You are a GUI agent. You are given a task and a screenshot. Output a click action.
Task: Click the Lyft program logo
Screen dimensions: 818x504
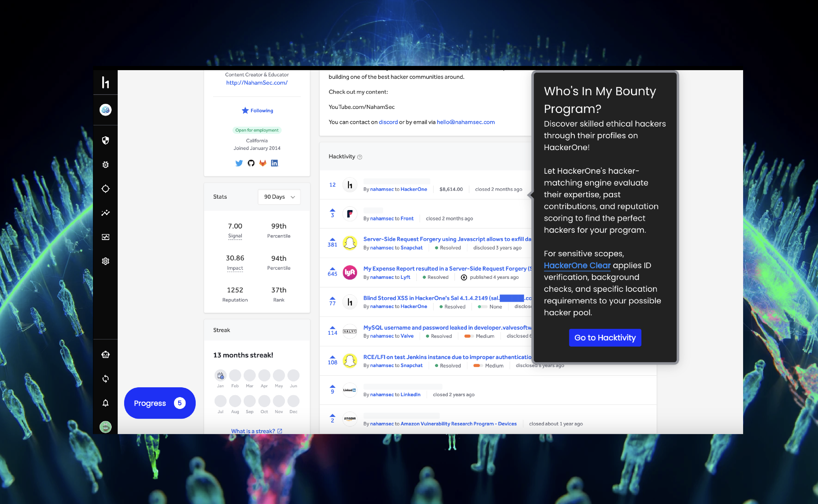(x=350, y=273)
